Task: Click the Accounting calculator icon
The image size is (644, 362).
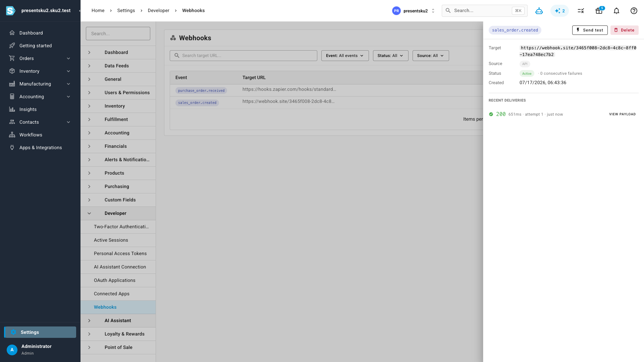Action: 12,97
